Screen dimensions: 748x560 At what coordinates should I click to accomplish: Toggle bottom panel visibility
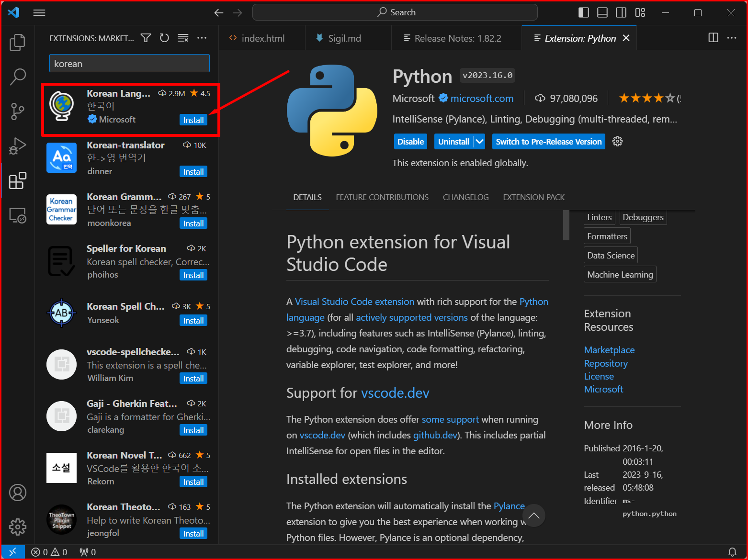click(602, 13)
